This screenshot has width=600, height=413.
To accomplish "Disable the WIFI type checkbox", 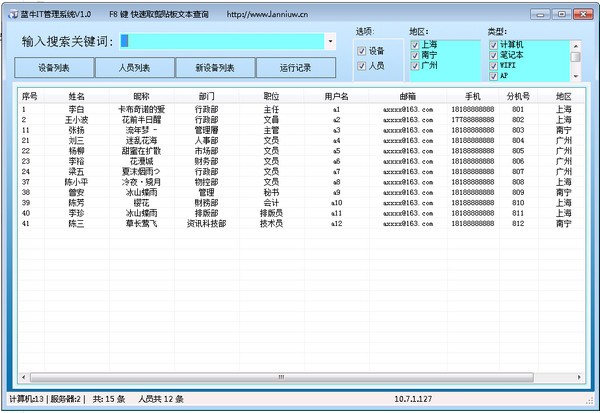I will pyautogui.click(x=493, y=67).
